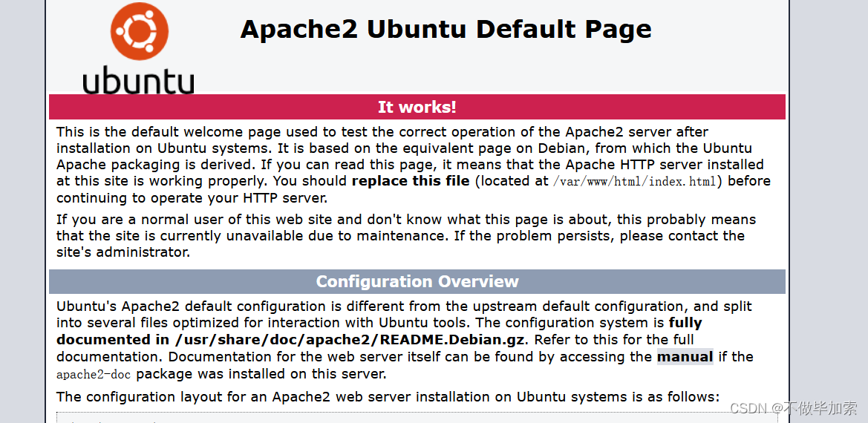
Task: Select the It works! banner
Action: click(417, 107)
